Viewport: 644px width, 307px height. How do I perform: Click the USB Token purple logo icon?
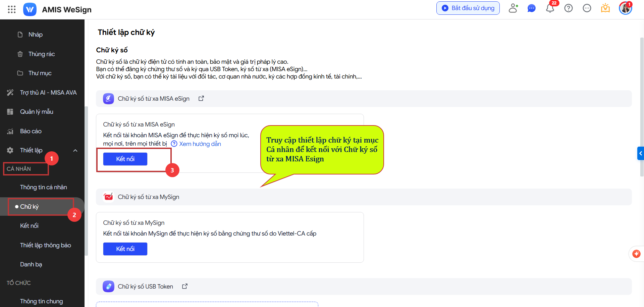(x=108, y=287)
